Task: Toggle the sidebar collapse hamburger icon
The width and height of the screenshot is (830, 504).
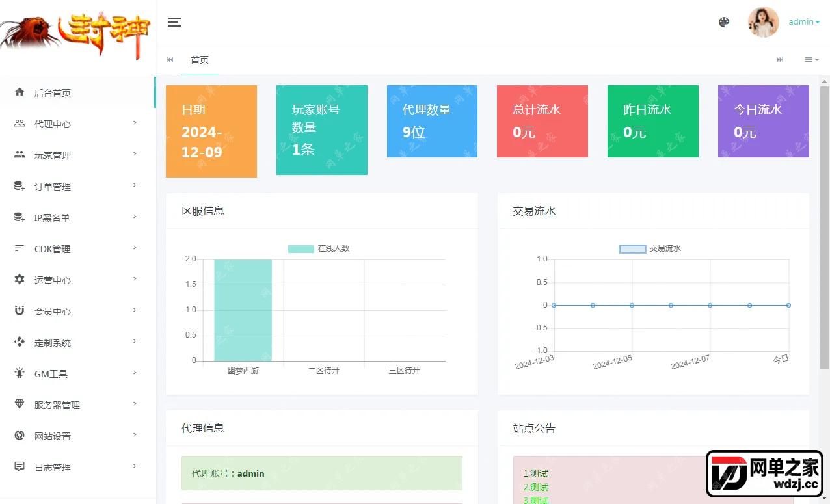Action: [x=174, y=22]
